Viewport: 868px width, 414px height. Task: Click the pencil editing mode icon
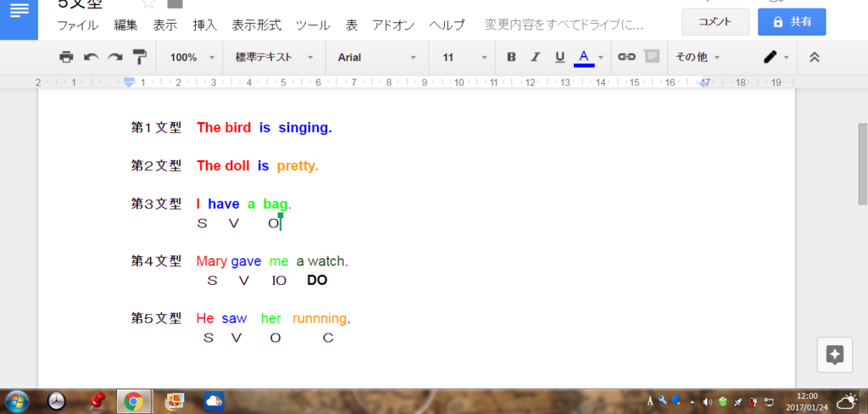tap(770, 57)
